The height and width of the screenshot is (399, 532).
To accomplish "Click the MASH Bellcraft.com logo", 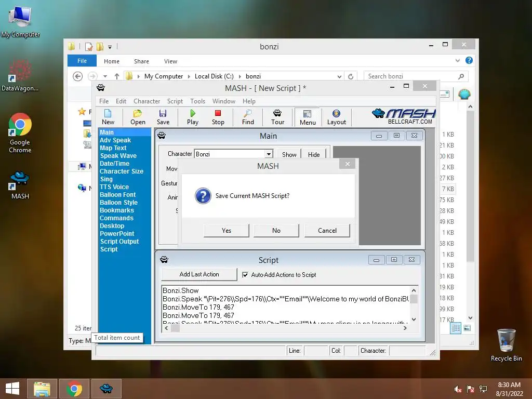I will click(403, 116).
